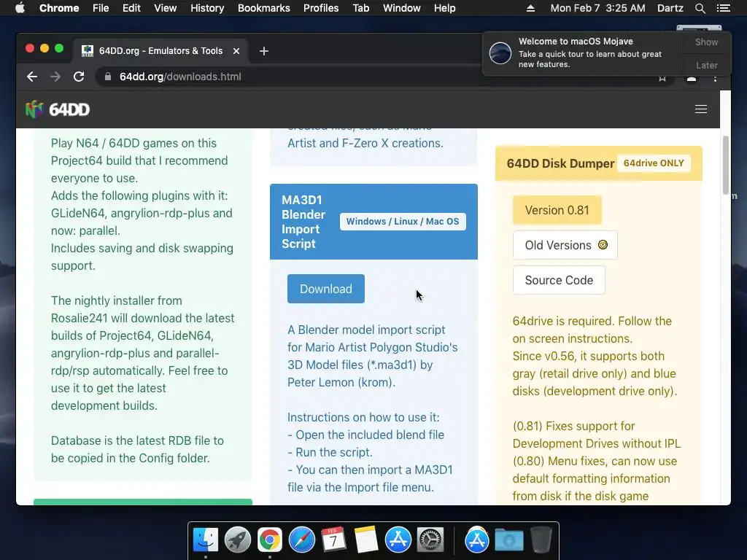This screenshot has width=747, height=560.
Task: Open the Tab menu in menu bar
Action: [360, 8]
